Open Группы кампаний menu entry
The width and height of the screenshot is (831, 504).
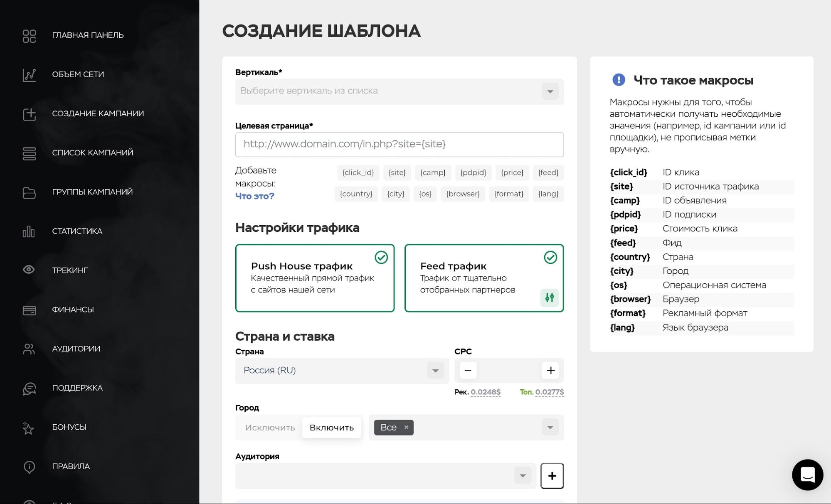tap(92, 192)
